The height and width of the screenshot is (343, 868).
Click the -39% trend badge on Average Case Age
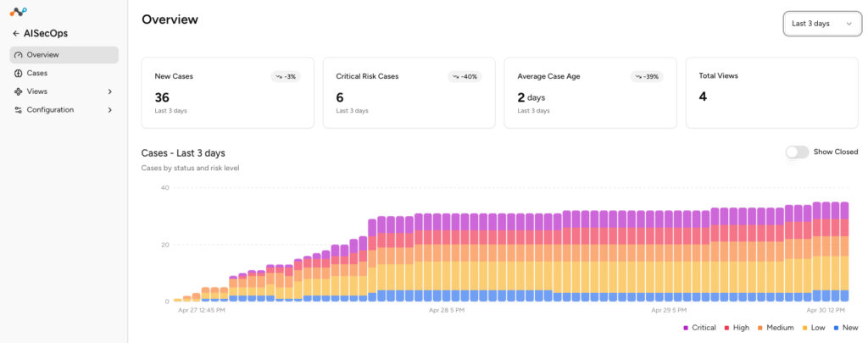(646, 77)
